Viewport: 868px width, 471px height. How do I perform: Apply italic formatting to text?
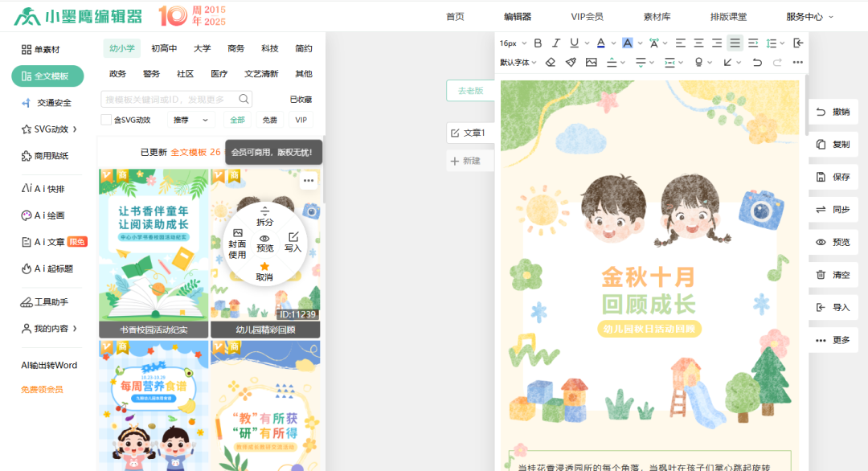pyautogui.click(x=556, y=43)
